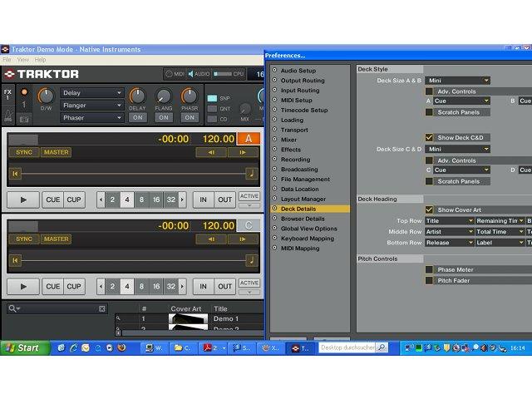Click the FX snapshot icon below unit number
Image resolution: width=532 pixels, height=399 pixels.
[x=24, y=119]
